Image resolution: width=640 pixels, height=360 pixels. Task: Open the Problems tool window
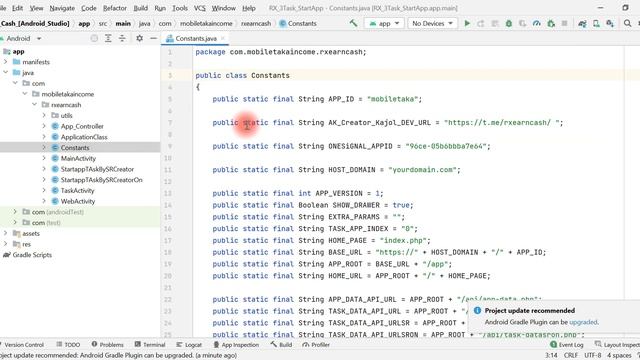tap(107, 345)
